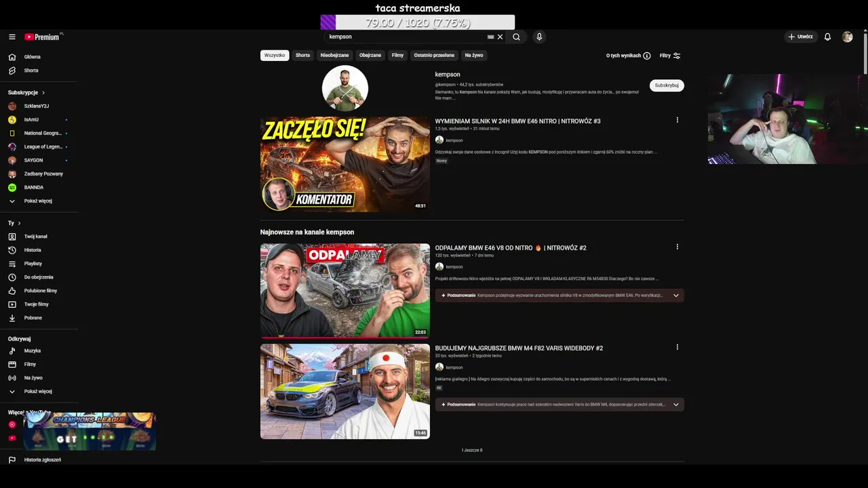This screenshot has height=488, width=868.
Task: Select the Nieobejrzane filter chip
Action: pos(334,56)
